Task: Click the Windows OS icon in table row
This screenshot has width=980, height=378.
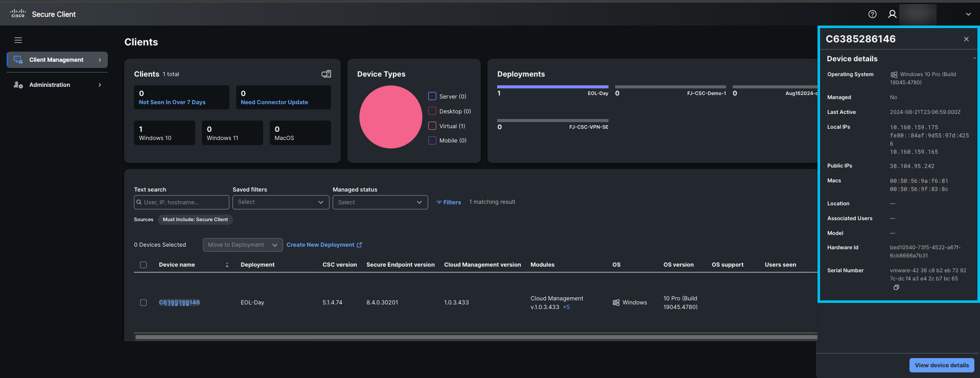Action: (x=616, y=302)
